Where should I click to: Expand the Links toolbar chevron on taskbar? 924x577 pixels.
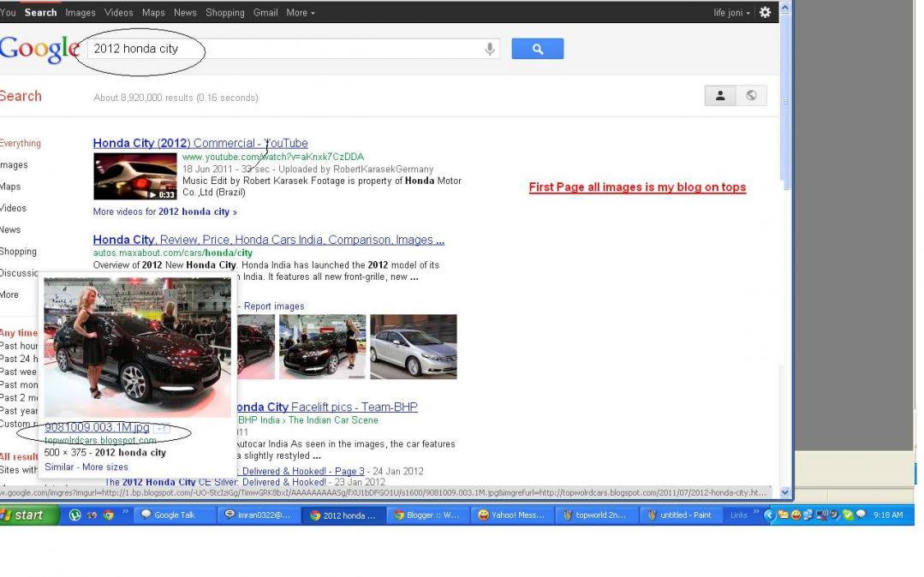(x=756, y=512)
